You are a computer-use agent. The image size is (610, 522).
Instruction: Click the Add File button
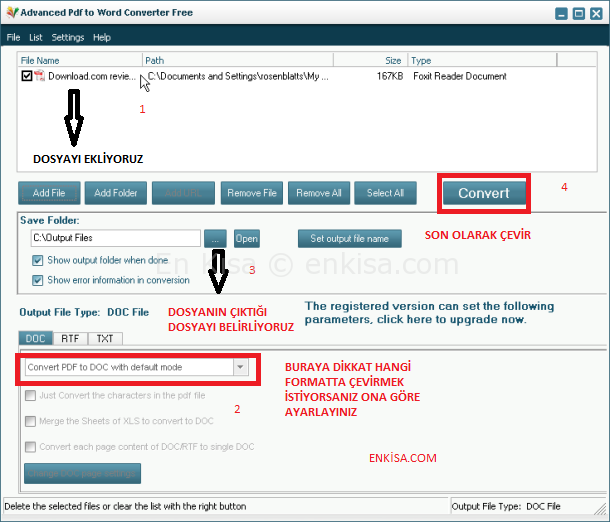[x=49, y=193]
